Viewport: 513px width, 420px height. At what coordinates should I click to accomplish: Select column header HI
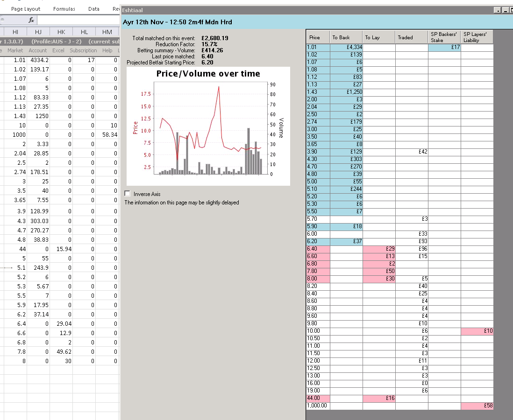[15, 32]
